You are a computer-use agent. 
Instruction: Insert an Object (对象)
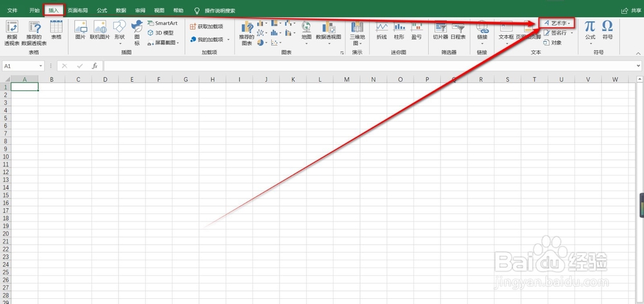pos(553,43)
